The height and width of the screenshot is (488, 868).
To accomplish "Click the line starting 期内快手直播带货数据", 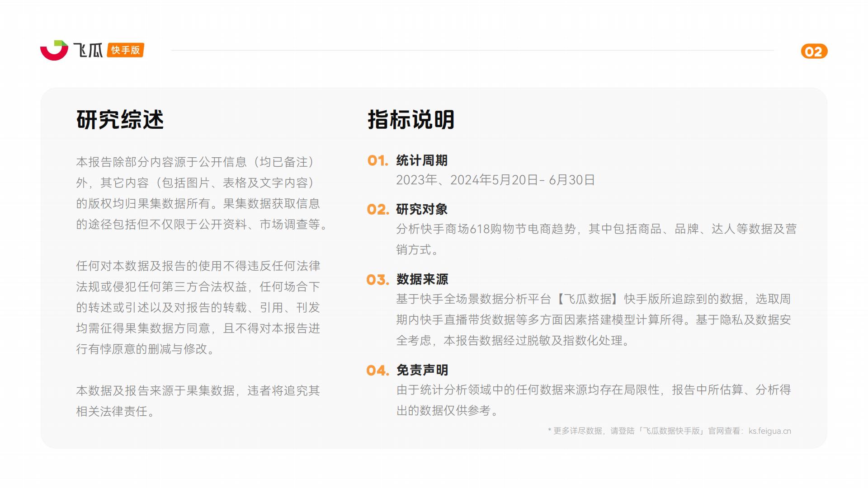I will pos(594,320).
